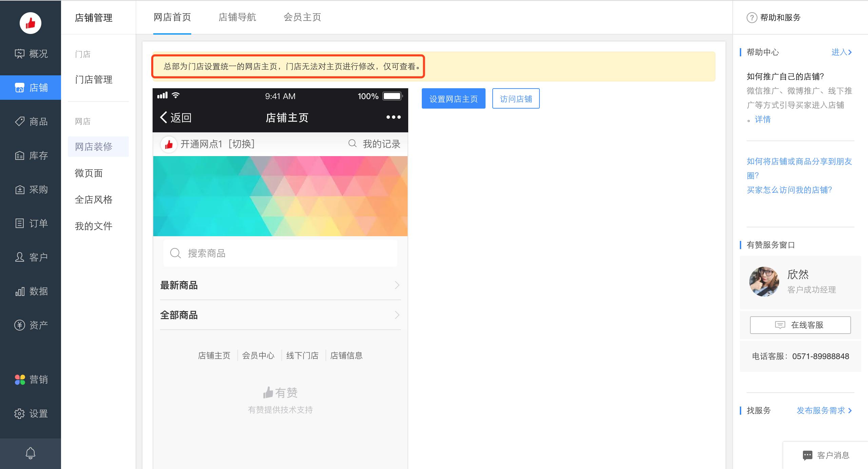Open the 库存 inventory section
The height and width of the screenshot is (469, 868).
[31, 155]
